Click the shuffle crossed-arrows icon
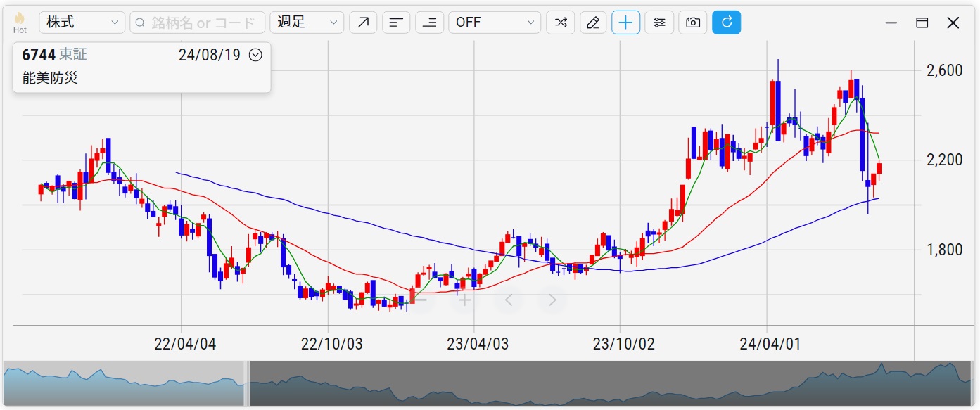 pos(560,23)
